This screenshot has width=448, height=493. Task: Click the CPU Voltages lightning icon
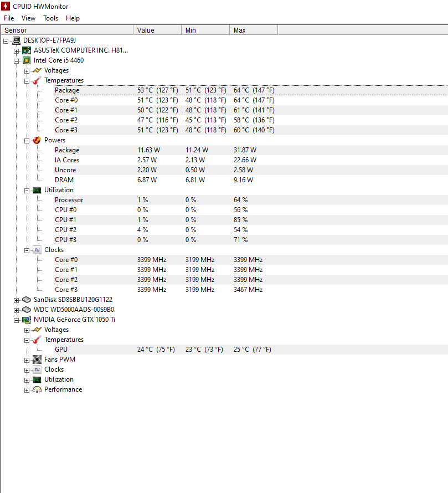(37, 70)
